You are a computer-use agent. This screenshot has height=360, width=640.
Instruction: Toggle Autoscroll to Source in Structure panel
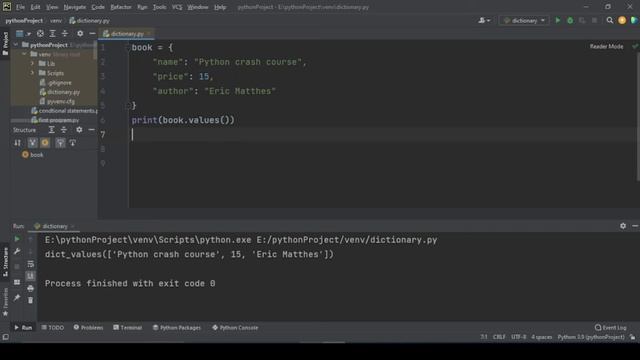point(60,142)
